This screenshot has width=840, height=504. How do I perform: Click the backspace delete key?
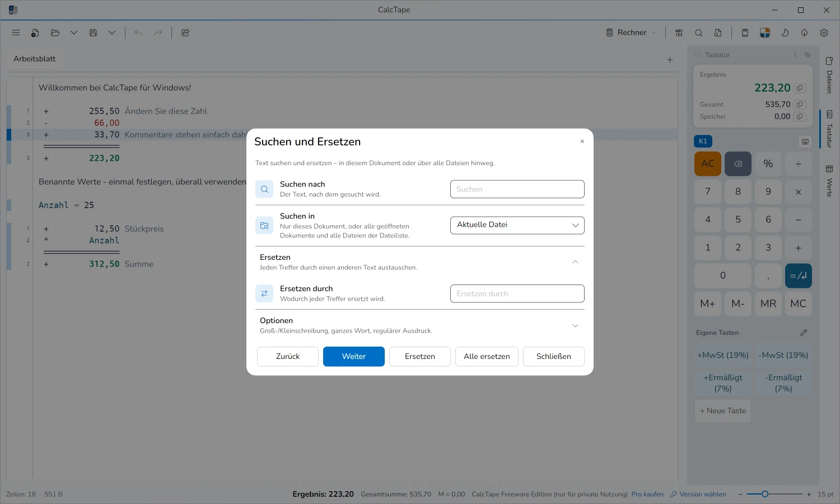tap(738, 164)
